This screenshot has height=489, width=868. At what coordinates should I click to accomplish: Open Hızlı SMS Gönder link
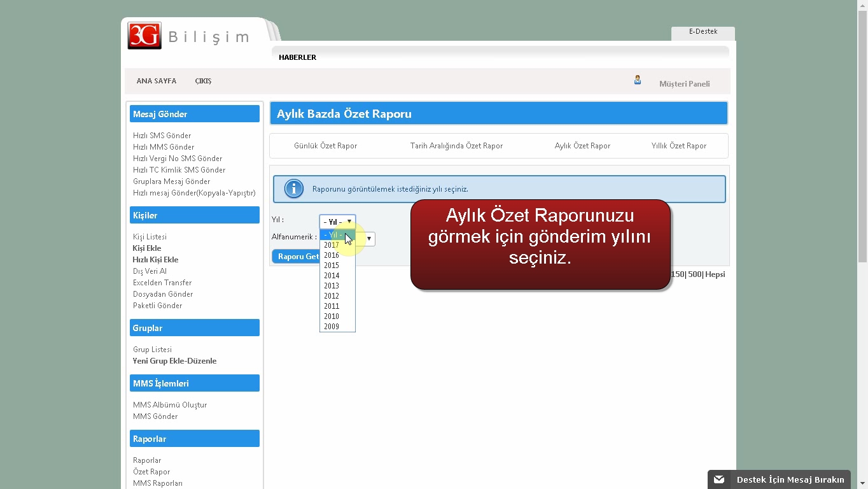(162, 136)
